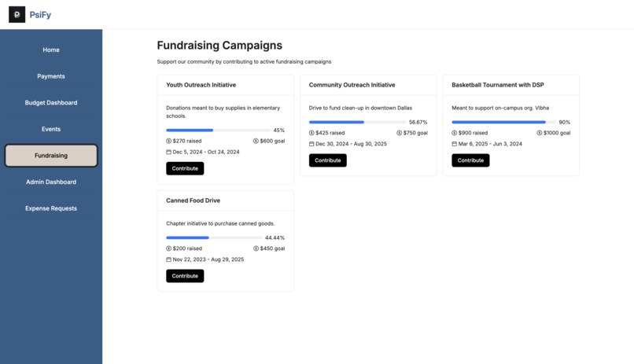Click calendar icon in Community Outreach card

click(311, 144)
